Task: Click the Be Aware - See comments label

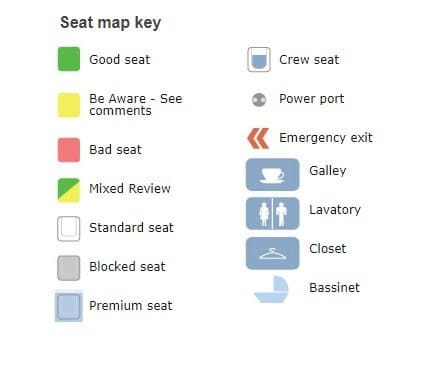Action: 136,105
